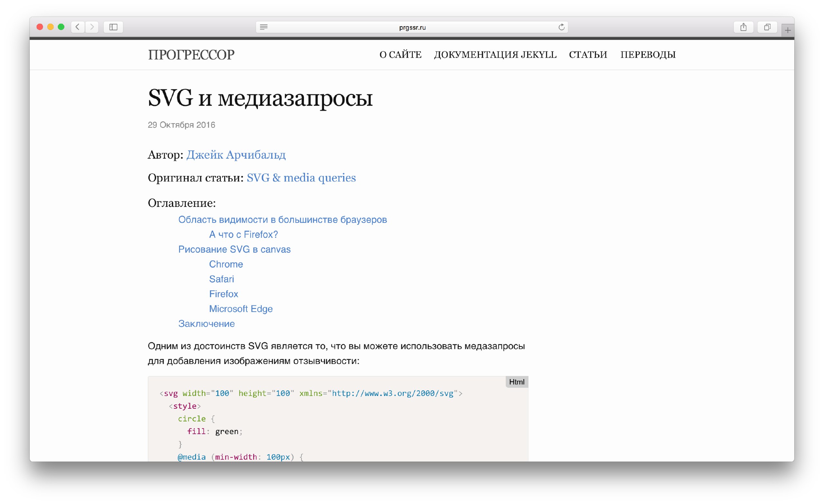Screen dimensions: 824x504
Task: Add a new tab with plus button
Action: pyautogui.click(x=788, y=31)
